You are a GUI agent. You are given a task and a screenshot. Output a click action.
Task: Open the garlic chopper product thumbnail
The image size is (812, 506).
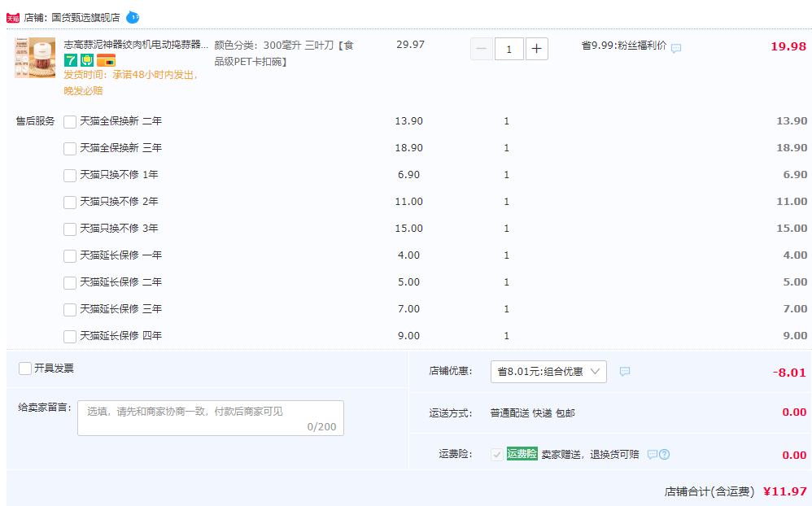[x=35, y=58]
